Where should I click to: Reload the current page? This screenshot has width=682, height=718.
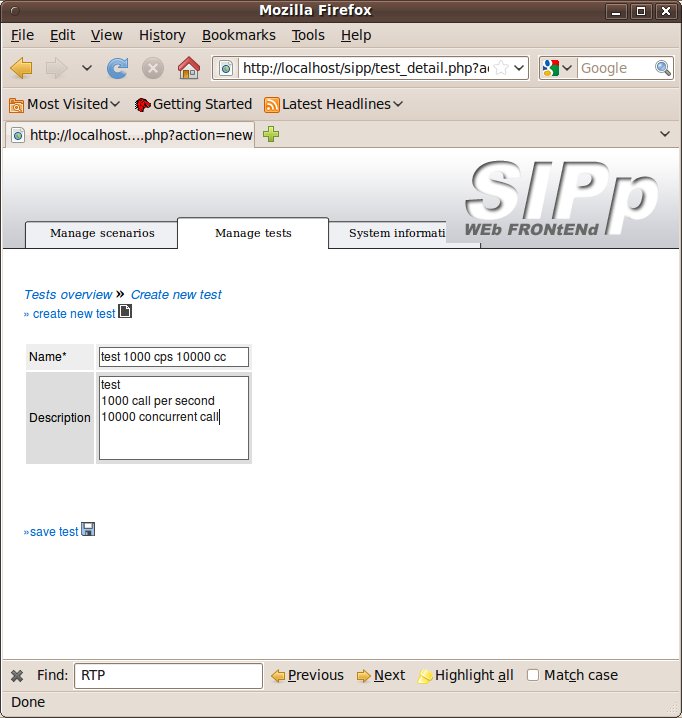pos(117,68)
